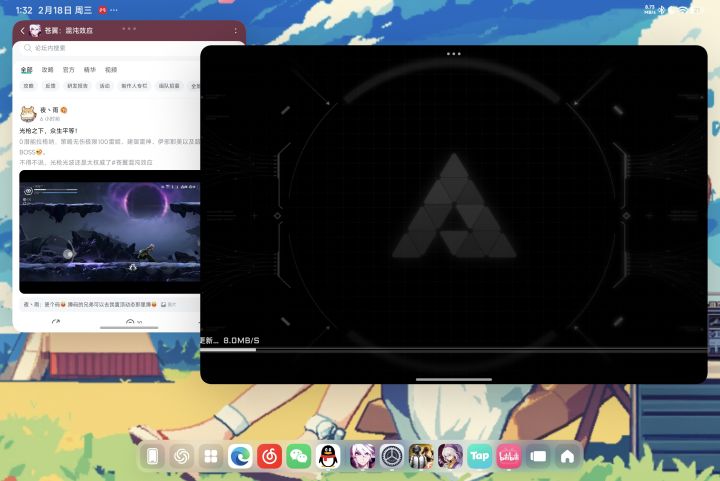Launch Microsoft Edge from the dock
Viewport: 720px width, 481px height.
point(240,456)
